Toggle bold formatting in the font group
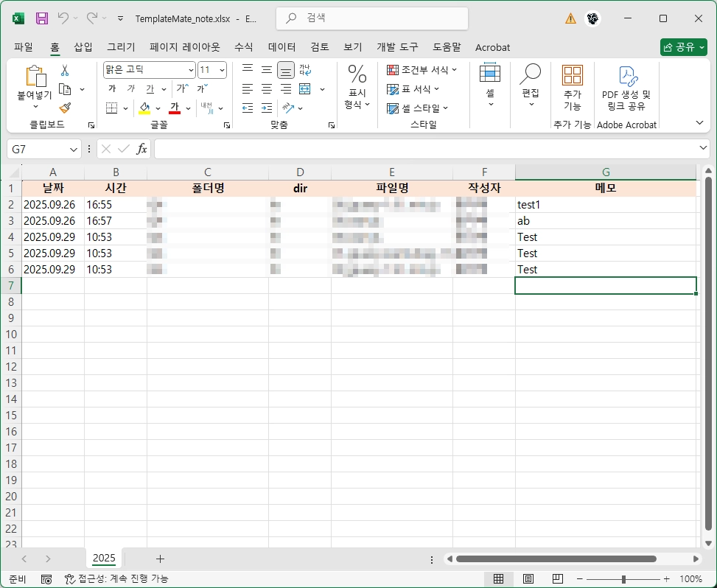 [x=112, y=89]
